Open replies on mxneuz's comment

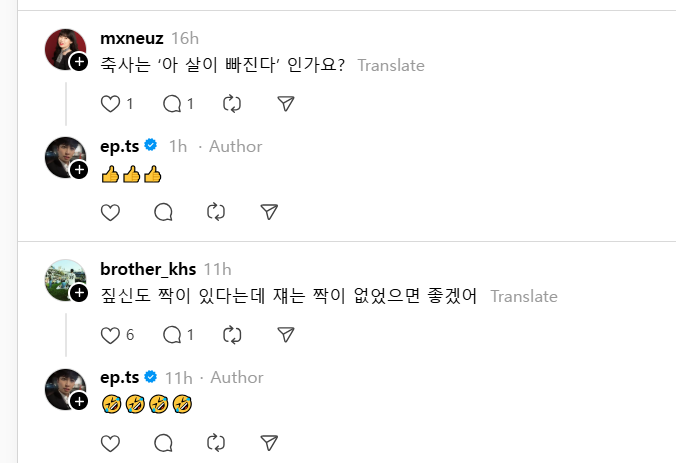171,103
